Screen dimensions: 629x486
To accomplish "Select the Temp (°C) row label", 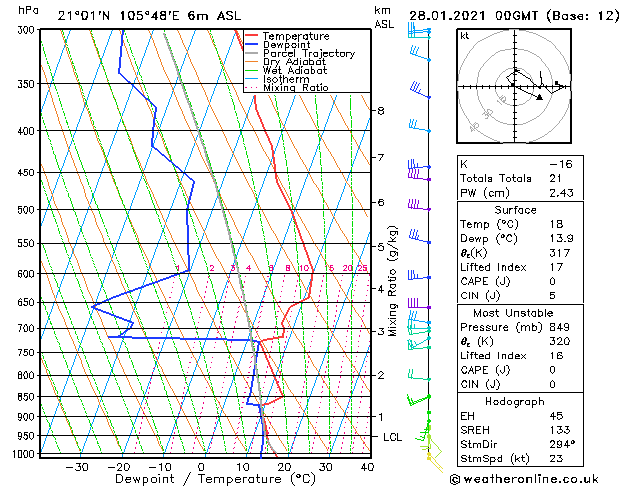I will point(489,224).
